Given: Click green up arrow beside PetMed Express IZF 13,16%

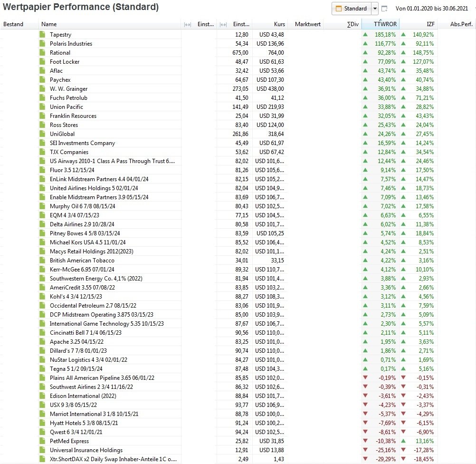Looking at the screenshot, I should (403, 441).
